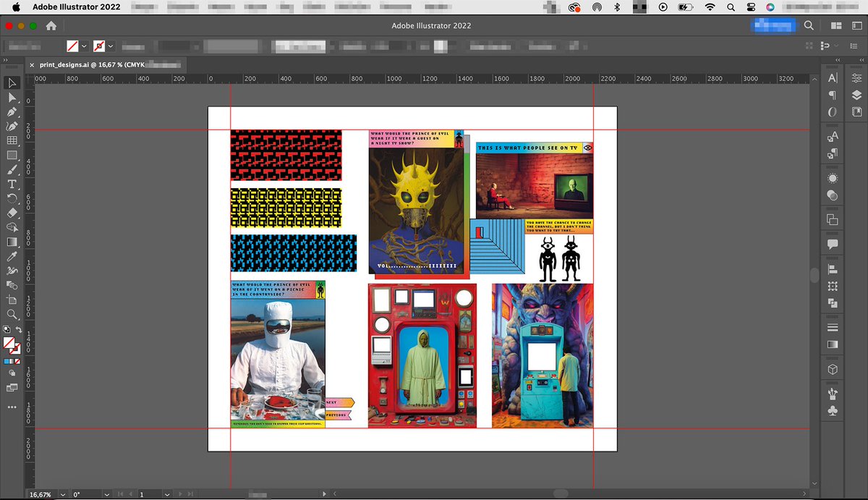Open the Align panel icon
The width and height of the screenshot is (868, 500).
pos(833,268)
